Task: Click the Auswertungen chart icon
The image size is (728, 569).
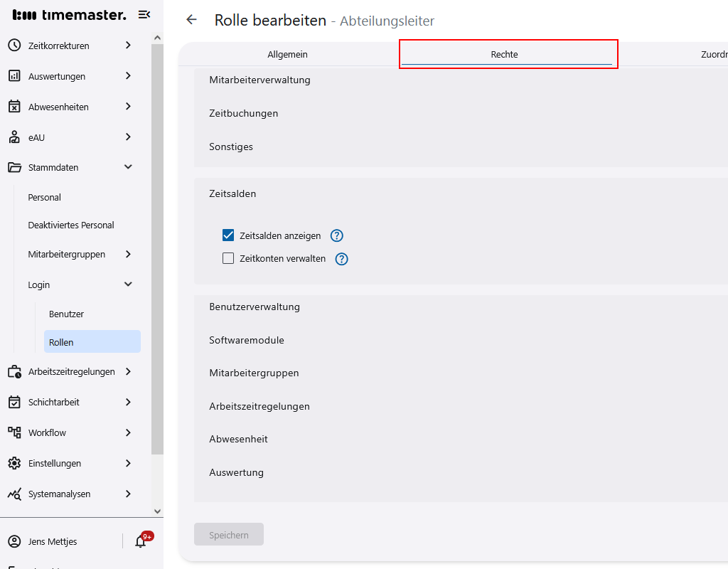Action: point(14,76)
